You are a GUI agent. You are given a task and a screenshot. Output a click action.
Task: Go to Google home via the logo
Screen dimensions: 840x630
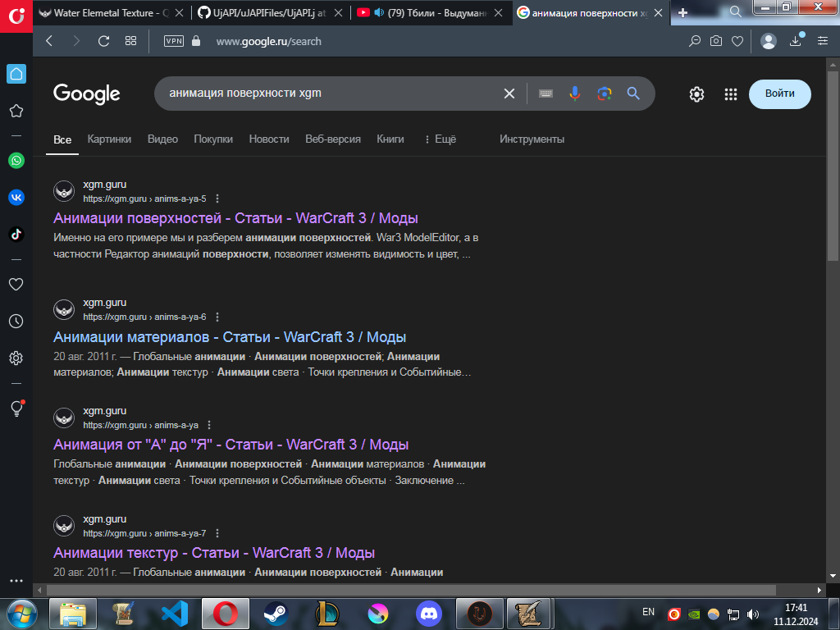pos(87,94)
